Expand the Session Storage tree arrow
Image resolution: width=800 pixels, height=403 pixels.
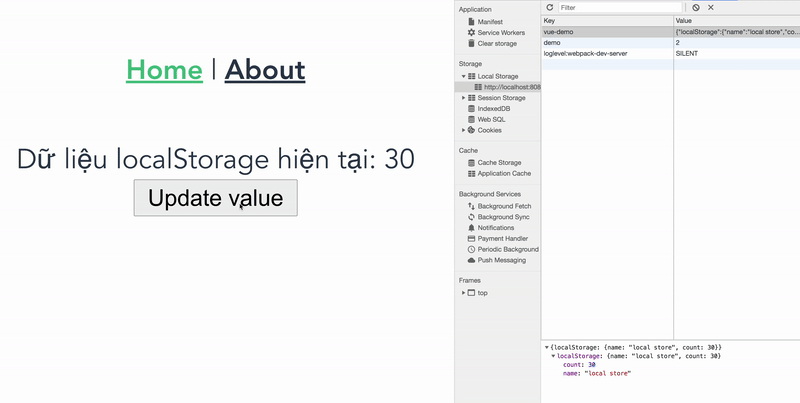coord(463,98)
